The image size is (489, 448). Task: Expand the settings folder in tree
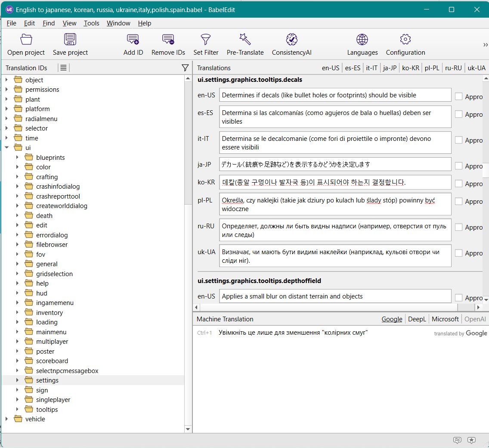[x=17, y=380]
